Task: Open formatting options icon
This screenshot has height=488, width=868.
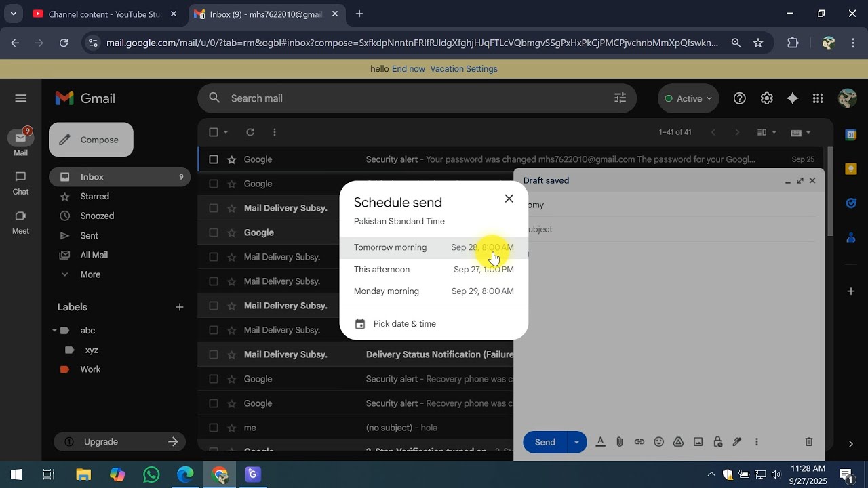Action: 600,442
